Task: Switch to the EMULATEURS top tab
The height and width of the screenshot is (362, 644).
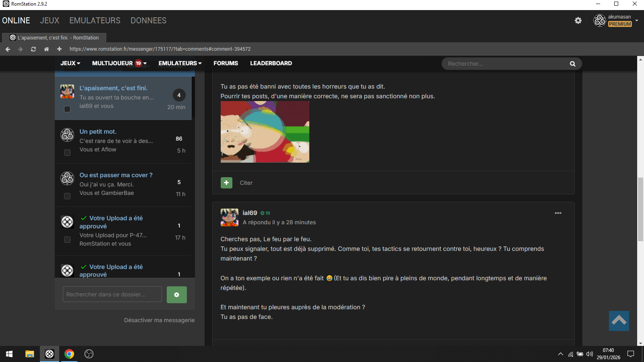Action: pos(95,21)
